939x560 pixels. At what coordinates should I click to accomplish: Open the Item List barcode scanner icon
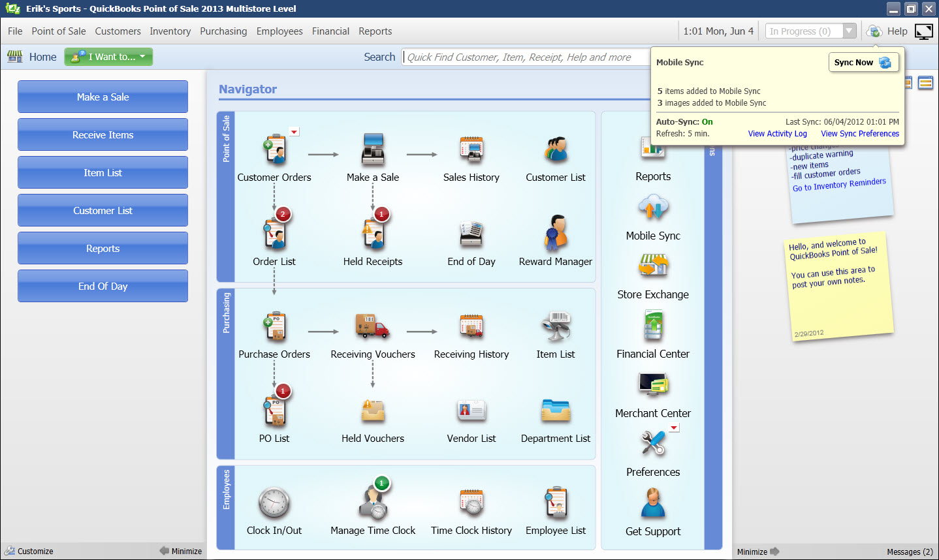556,326
